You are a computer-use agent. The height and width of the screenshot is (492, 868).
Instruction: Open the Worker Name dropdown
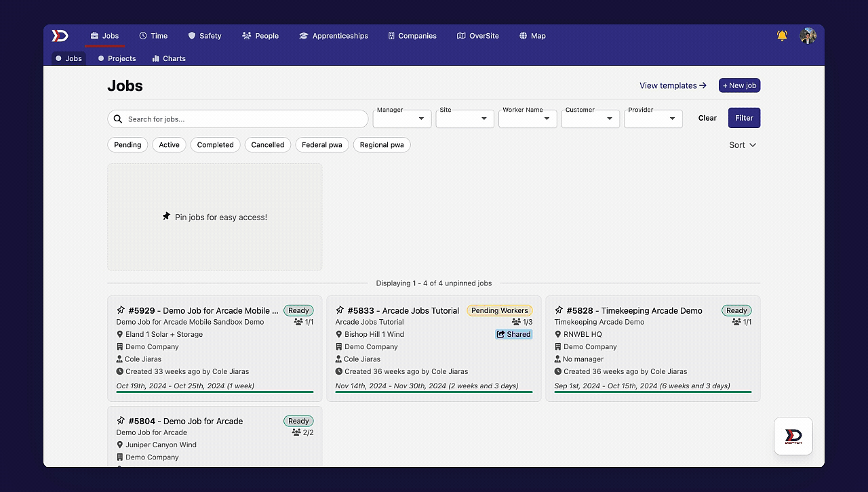click(x=528, y=119)
